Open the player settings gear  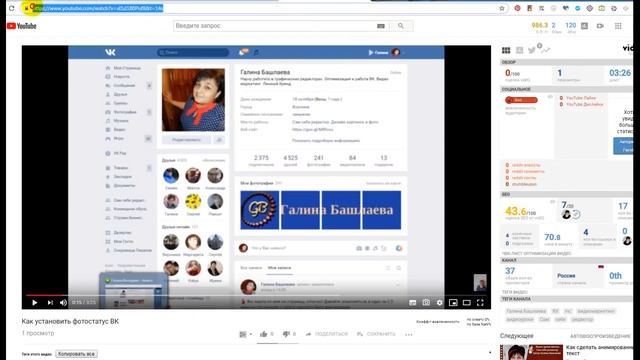point(440,302)
